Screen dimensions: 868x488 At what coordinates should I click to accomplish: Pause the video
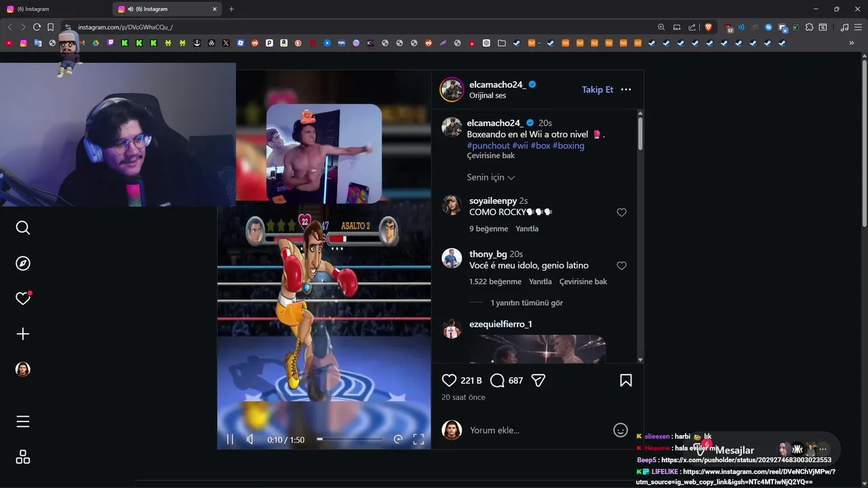[x=230, y=439]
